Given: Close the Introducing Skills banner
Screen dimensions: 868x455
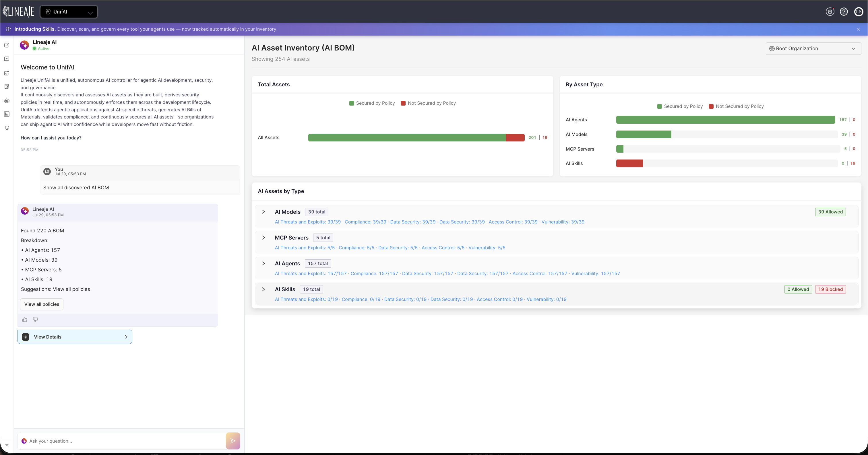Looking at the screenshot, I should coord(858,29).
